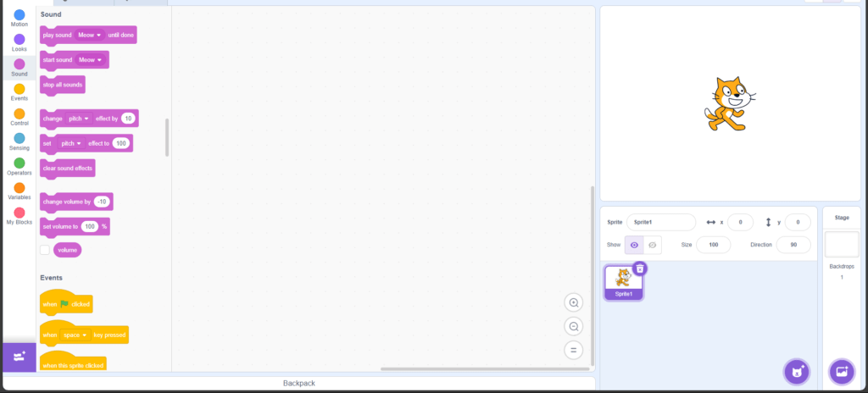Open Meow dropdown in start sound block
This screenshot has width=868, height=393.
click(x=91, y=60)
